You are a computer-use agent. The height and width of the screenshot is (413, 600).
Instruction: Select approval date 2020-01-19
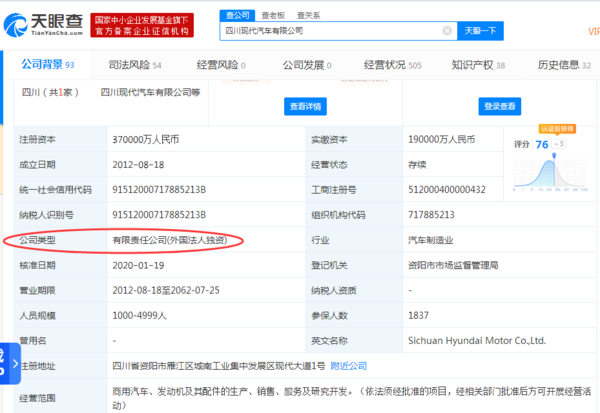point(138,265)
